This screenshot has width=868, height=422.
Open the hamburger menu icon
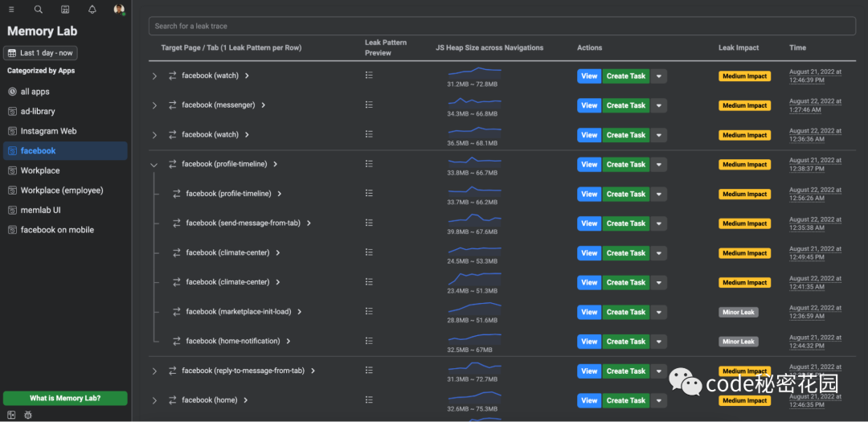(11, 10)
